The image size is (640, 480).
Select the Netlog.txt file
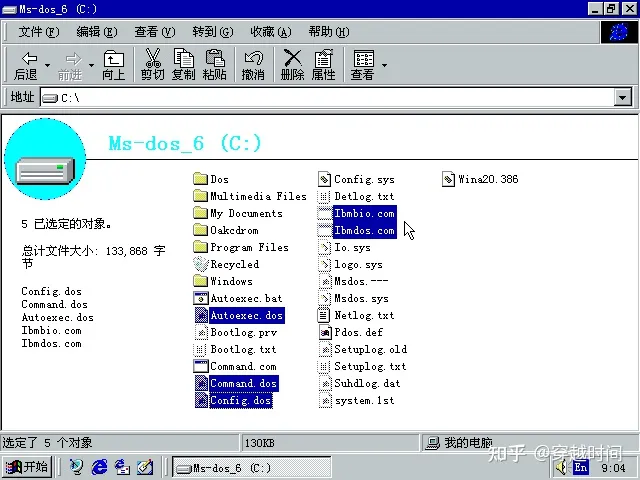pos(356,316)
